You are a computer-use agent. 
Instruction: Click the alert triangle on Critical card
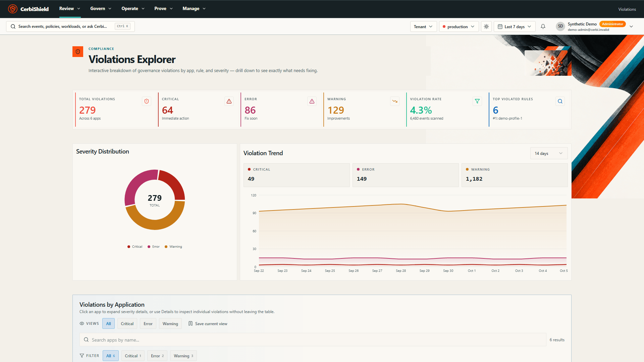coord(229,101)
